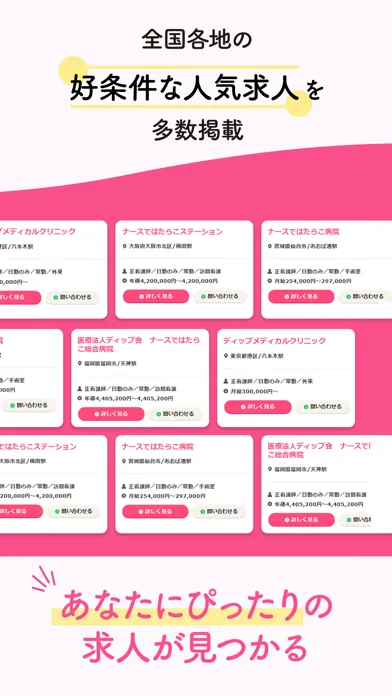Click 問い合わせる on bottom-row ナースではたらこ病院 card
392x696 pixels.
point(218,511)
